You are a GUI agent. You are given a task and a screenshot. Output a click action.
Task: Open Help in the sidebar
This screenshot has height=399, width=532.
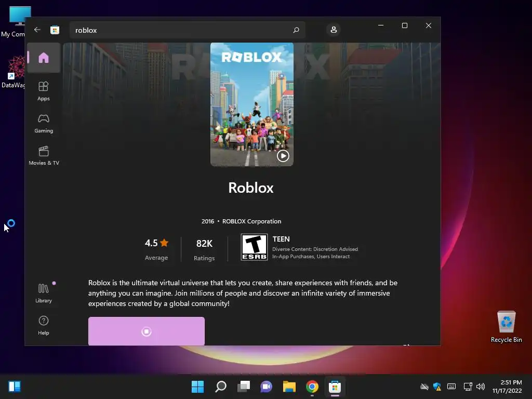[44, 325]
